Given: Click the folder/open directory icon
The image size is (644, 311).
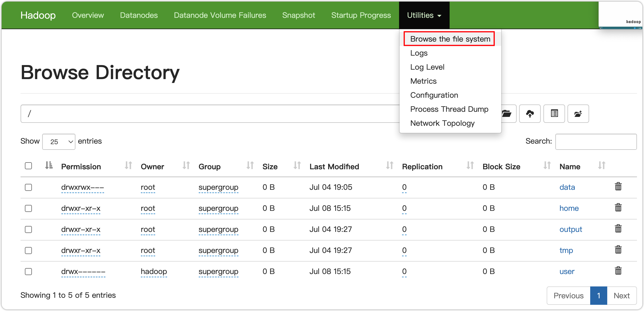Looking at the screenshot, I should pos(506,114).
